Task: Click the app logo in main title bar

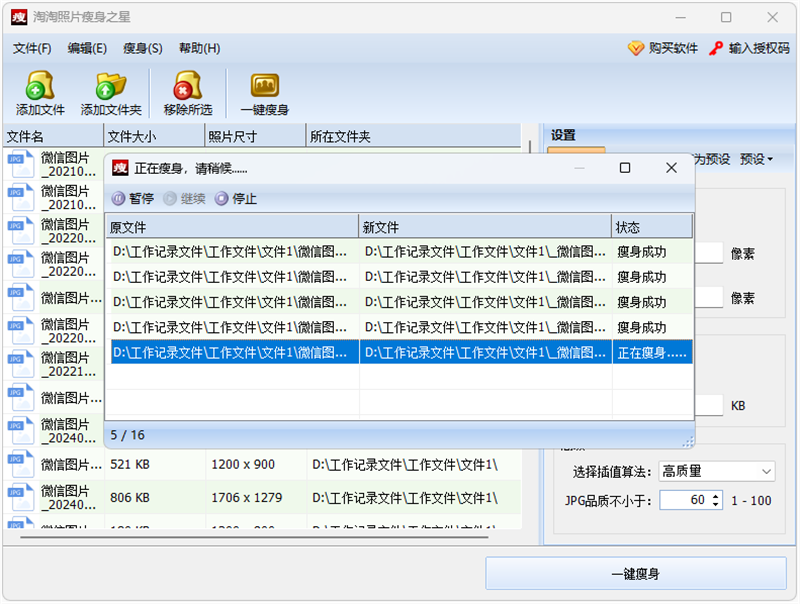Action: 19,17
